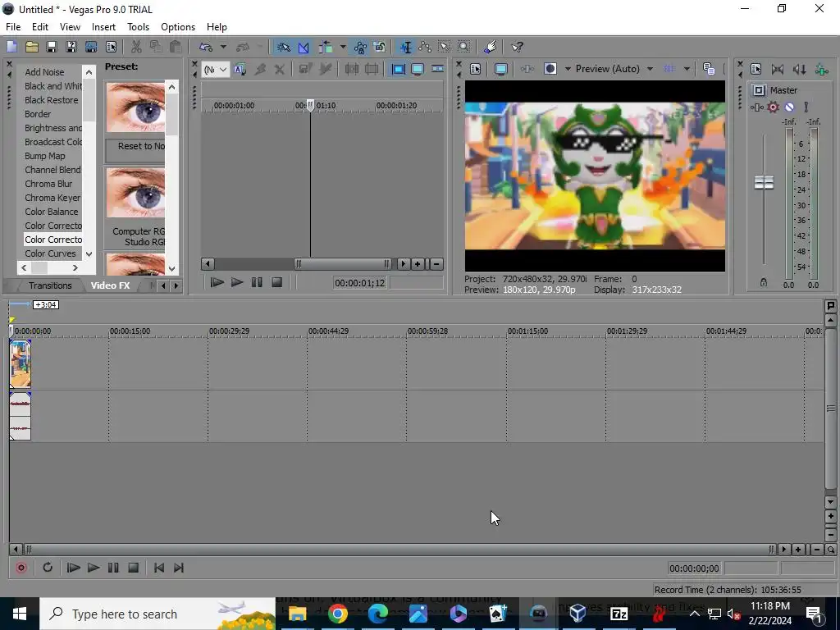
Task: Select the Envelope Edit tool
Action: point(425,47)
